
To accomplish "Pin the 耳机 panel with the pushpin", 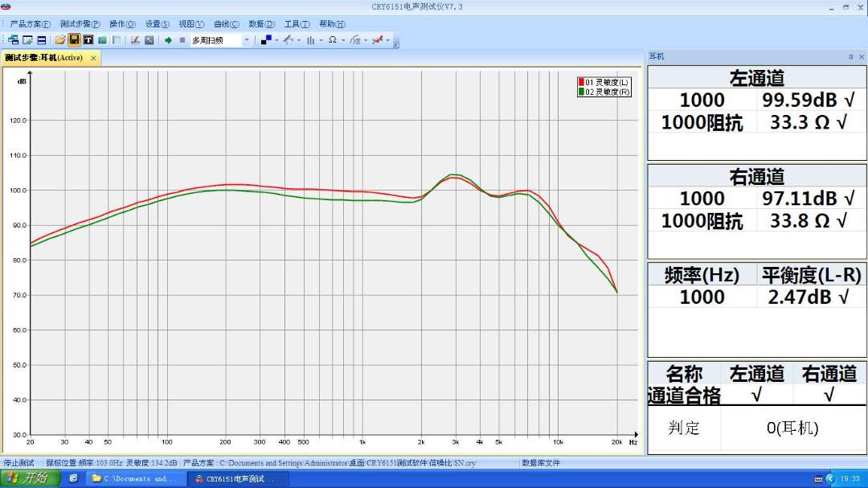I will coord(850,57).
